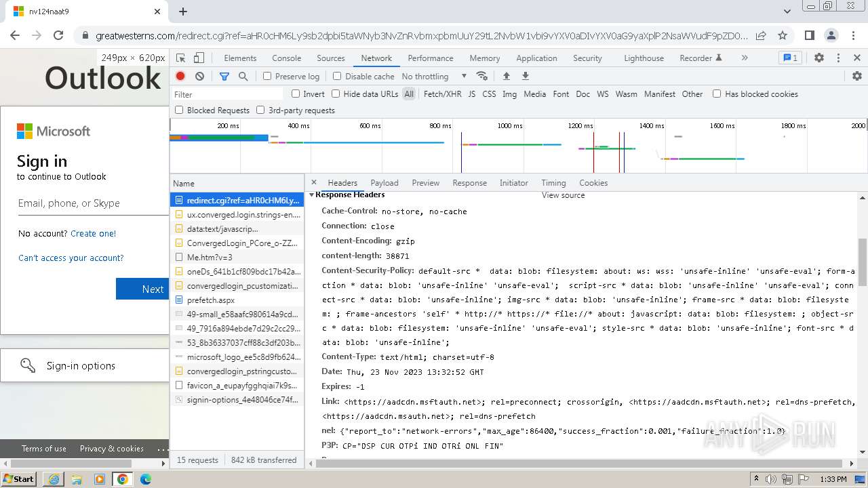This screenshot has height=488, width=868.
Task: Open the Cookies tab of request
Action: tap(593, 183)
